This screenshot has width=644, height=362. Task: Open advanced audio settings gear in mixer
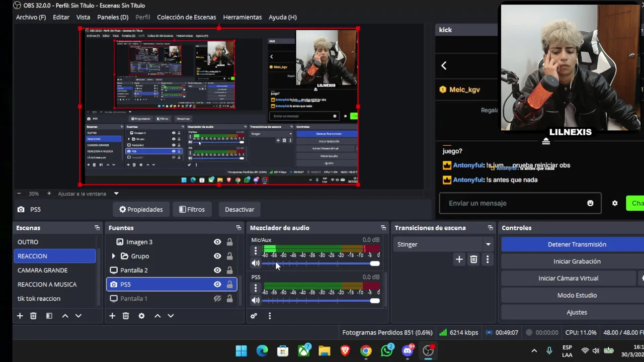pos(254,316)
